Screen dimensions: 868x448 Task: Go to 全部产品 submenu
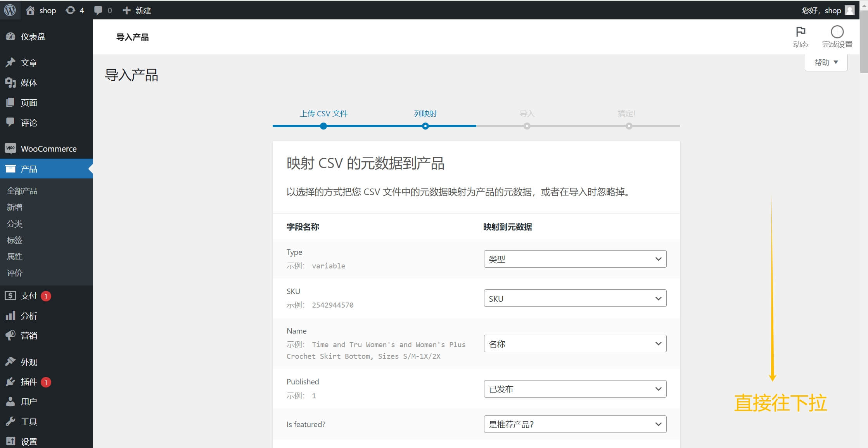pos(22,191)
